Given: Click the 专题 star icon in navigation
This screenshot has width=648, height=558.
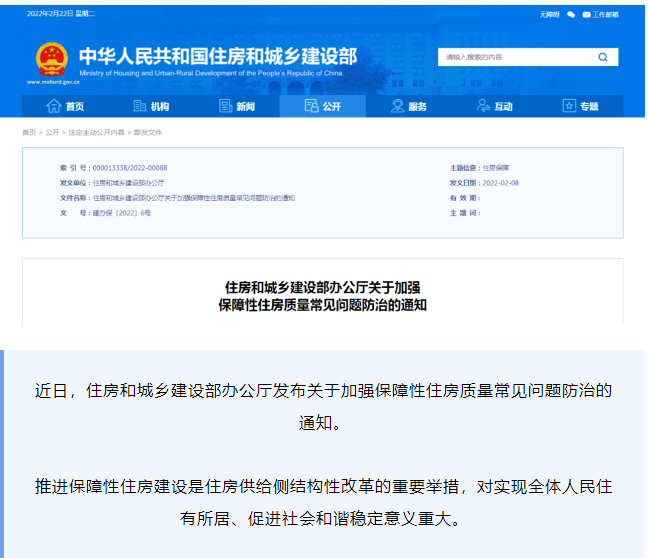Looking at the screenshot, I should (569, 106).
